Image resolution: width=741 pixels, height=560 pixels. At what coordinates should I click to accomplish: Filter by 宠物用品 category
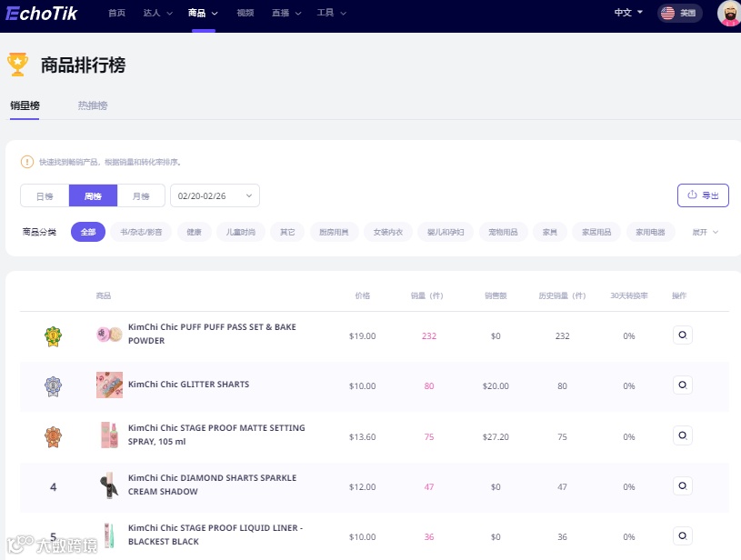[x=503, y=232]
